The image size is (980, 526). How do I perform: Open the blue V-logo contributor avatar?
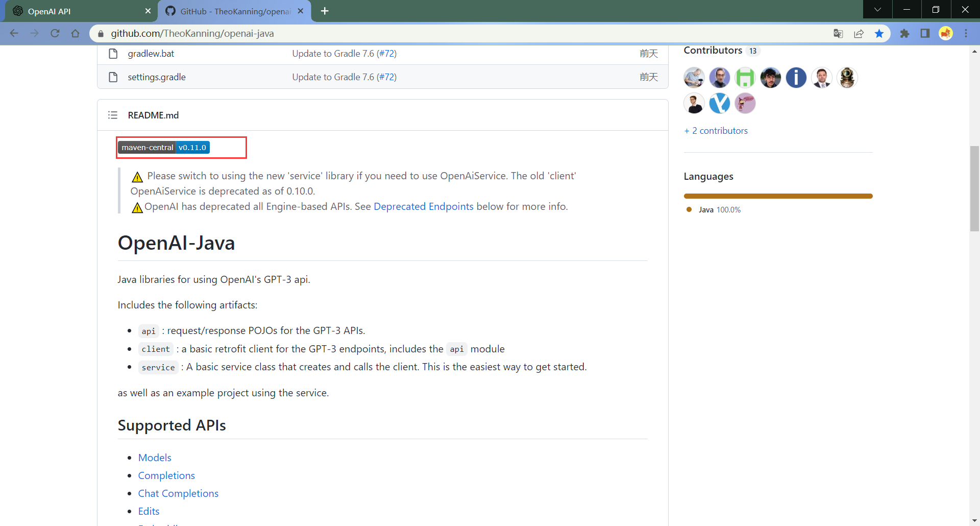tap(720, 103)
